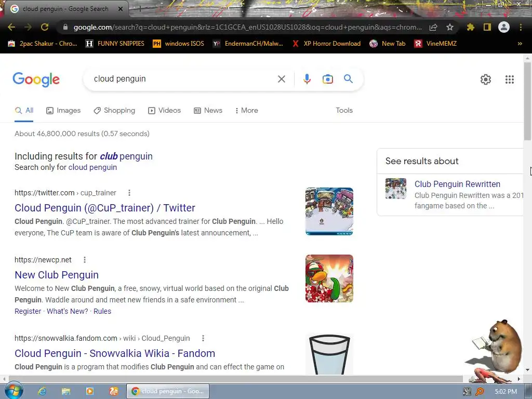Reload the page with refresh icon

click(45, 27)
